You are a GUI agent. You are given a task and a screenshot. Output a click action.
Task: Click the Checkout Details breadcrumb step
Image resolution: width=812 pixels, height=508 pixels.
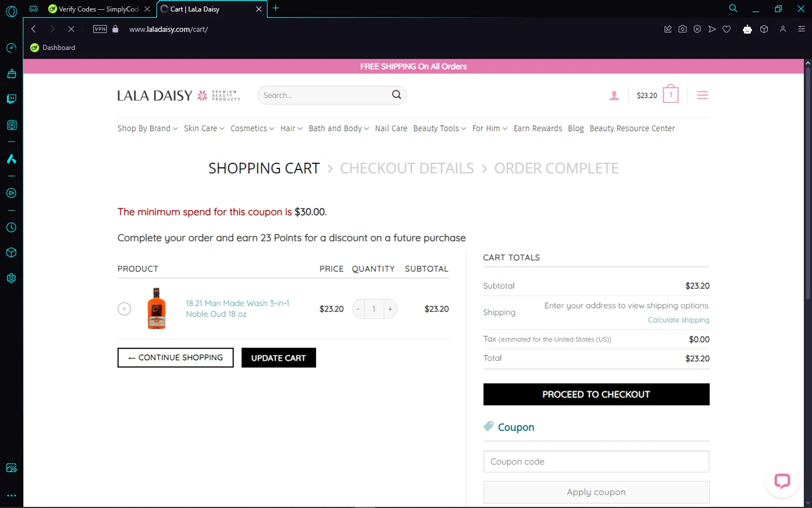pos(407,168)
